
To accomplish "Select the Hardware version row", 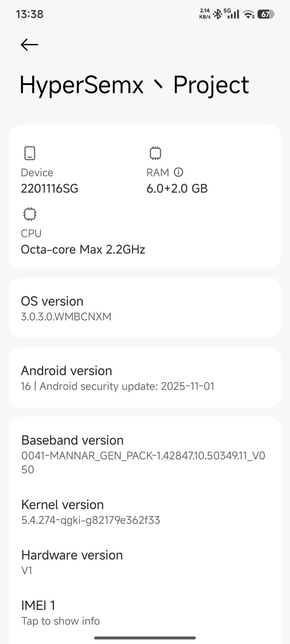I will click(145, 562).
